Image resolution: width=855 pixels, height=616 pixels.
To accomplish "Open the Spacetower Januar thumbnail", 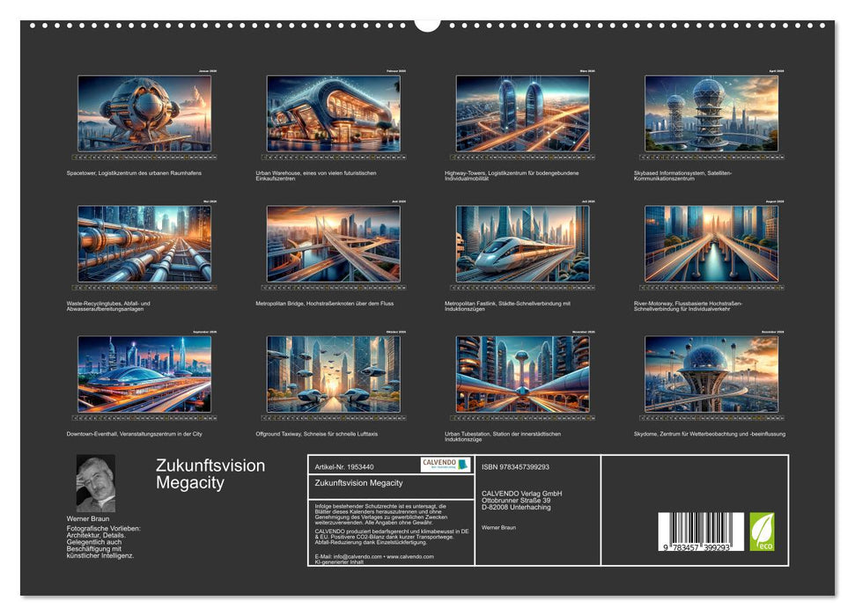I will (136, 114).
